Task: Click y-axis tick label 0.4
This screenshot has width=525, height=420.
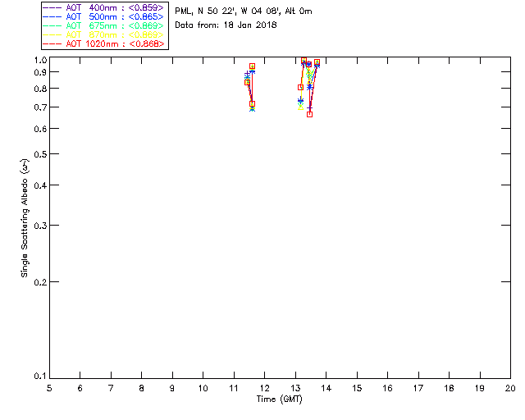Action: click(x=40, y=185)
